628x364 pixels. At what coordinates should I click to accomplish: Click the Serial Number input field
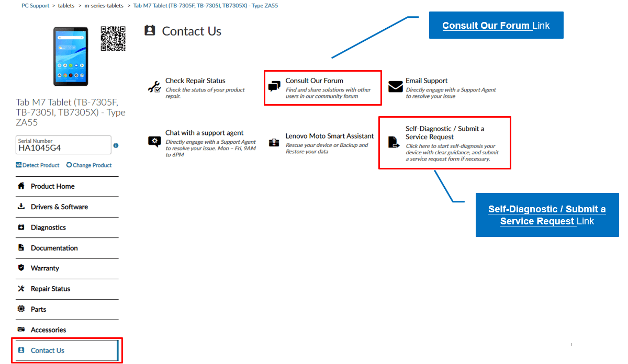tap(63, 145)
